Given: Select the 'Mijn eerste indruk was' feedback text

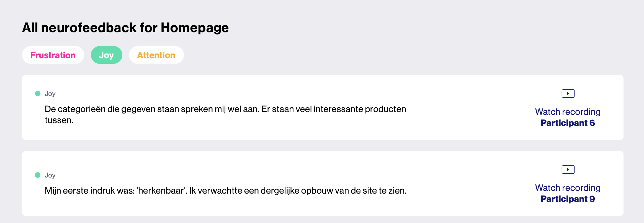Looking at the screenshot, I should click(226, 191).
